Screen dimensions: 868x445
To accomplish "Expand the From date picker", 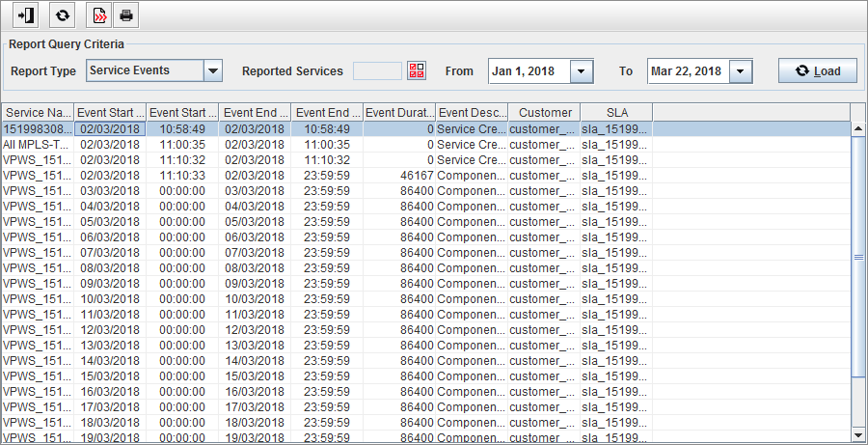I will click(x=582, y=71).
